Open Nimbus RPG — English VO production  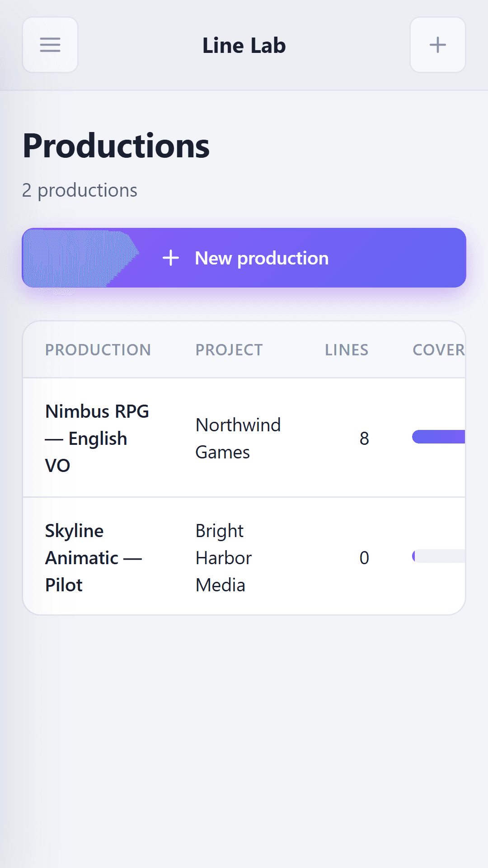tap(97, 438)
